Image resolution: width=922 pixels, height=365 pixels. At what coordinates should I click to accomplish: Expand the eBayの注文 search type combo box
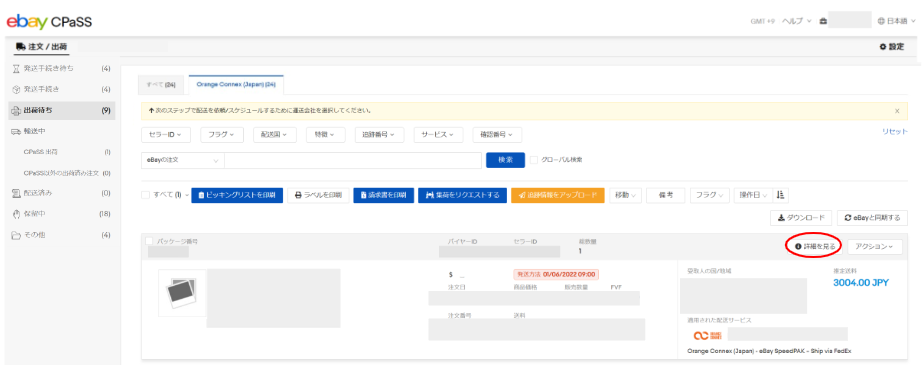[x=183, y=160]
